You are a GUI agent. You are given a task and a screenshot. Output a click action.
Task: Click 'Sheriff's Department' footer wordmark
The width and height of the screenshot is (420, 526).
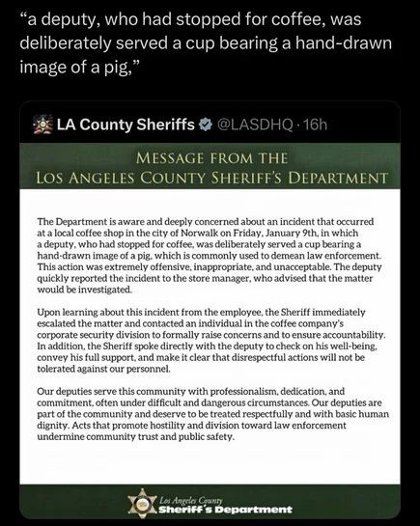coord(225,510)
